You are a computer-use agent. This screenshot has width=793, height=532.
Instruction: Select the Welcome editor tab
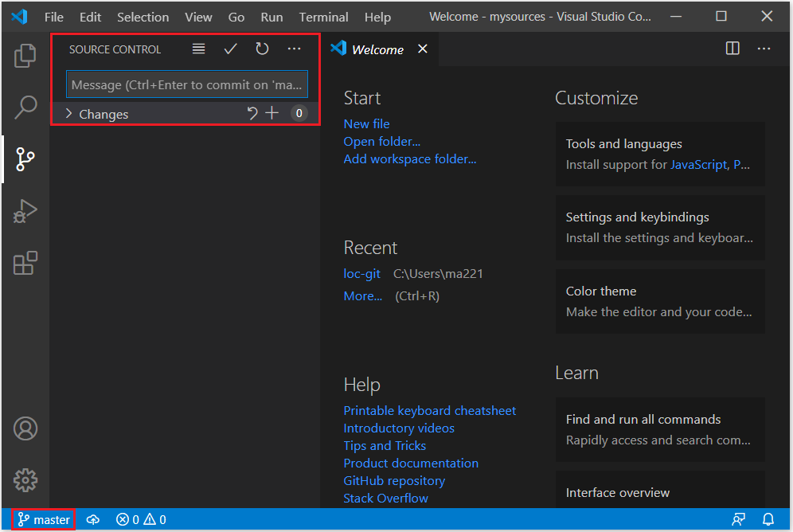pos(377,49)
